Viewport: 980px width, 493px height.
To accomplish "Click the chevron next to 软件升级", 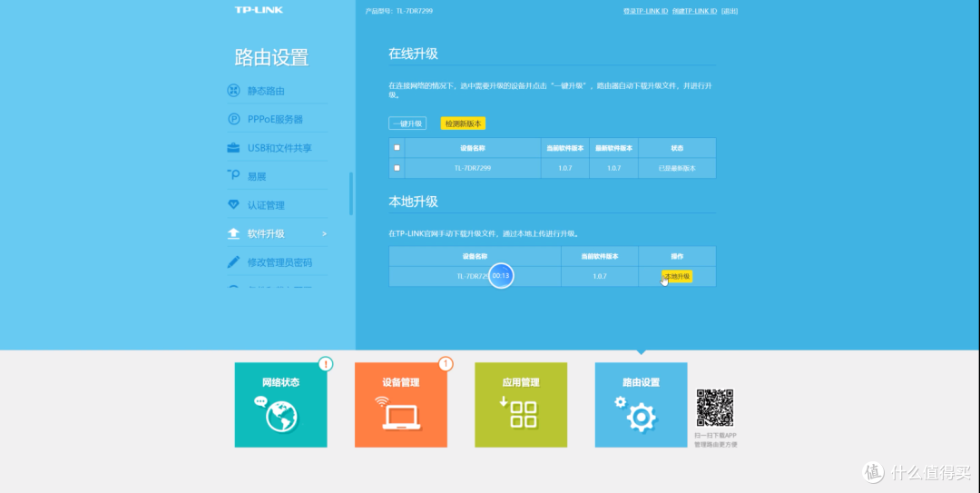I will [324, 233].
